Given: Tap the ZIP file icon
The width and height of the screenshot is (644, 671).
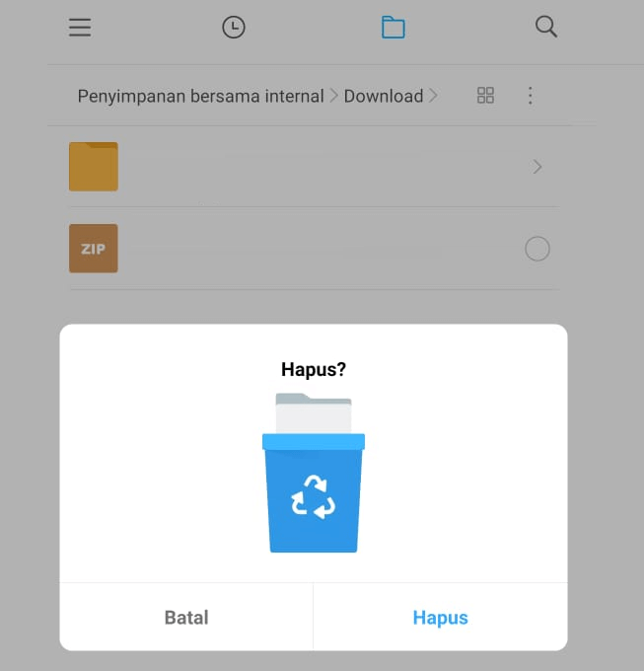Looking at the screenshot, I should pyautogui.click(x=94, y=249).
